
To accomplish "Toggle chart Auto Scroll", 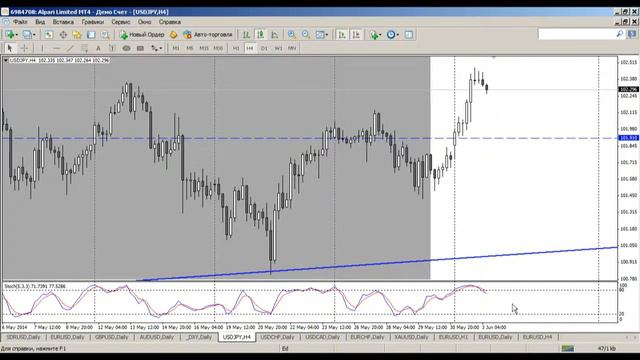I will click(x=342, y=35).
